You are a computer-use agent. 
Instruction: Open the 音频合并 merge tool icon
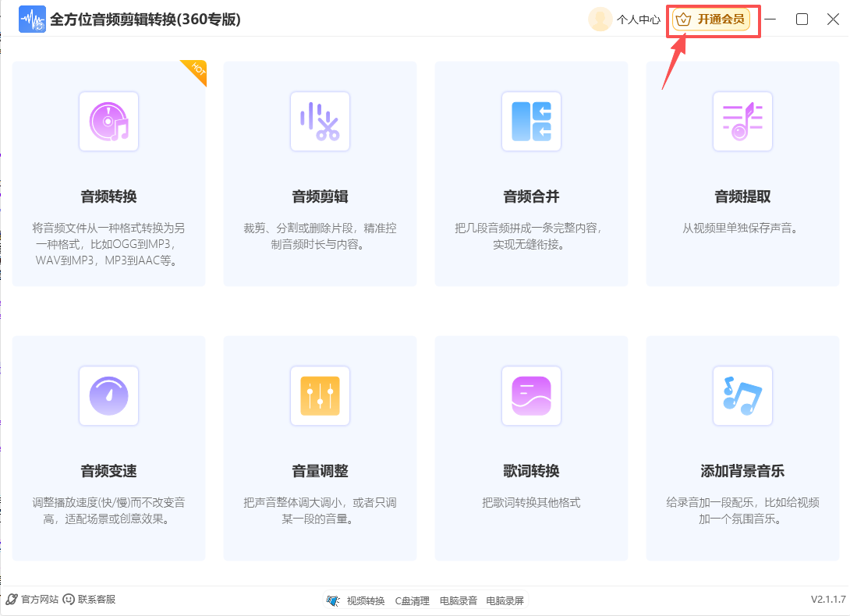coord(531,122)
